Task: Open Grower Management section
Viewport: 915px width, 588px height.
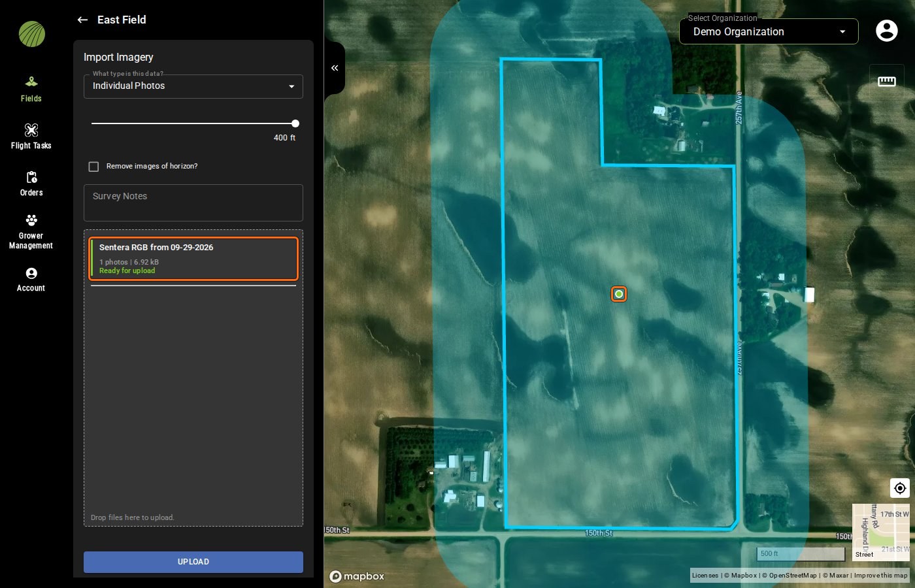Action: [x=31, y=231]
